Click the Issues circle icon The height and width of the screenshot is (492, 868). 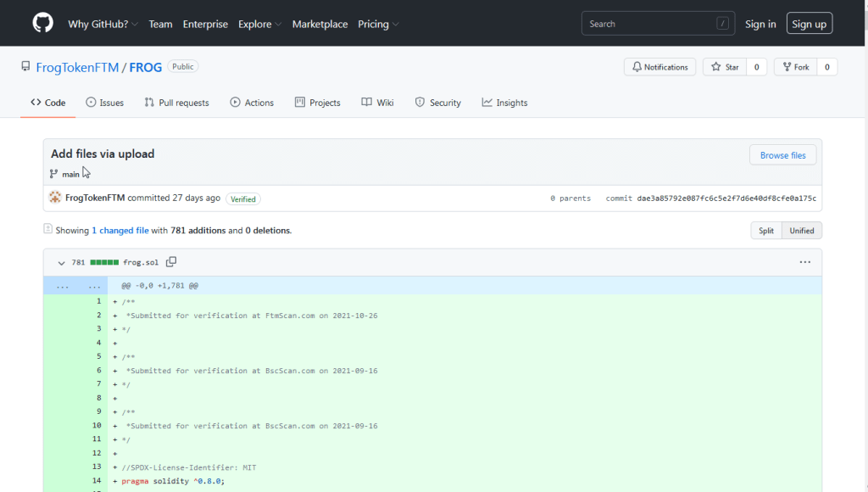[x=91, y=102]
